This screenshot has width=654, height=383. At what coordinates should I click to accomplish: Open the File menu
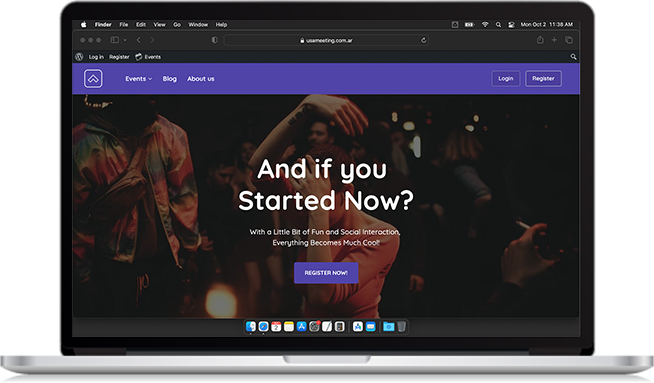(x=124, y=25)
